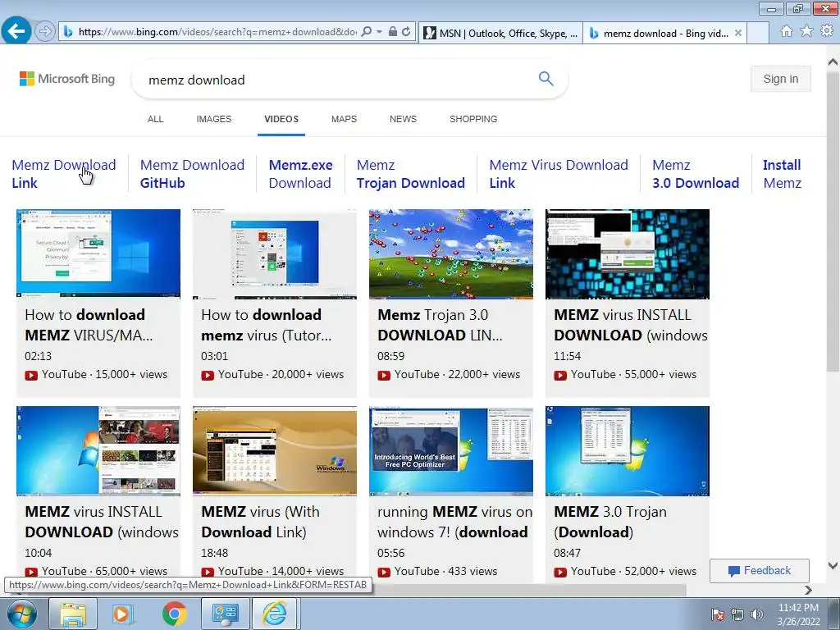Open Favorites star icon
Viewport: 840px width, 630px height.
(x=806, y=31)
